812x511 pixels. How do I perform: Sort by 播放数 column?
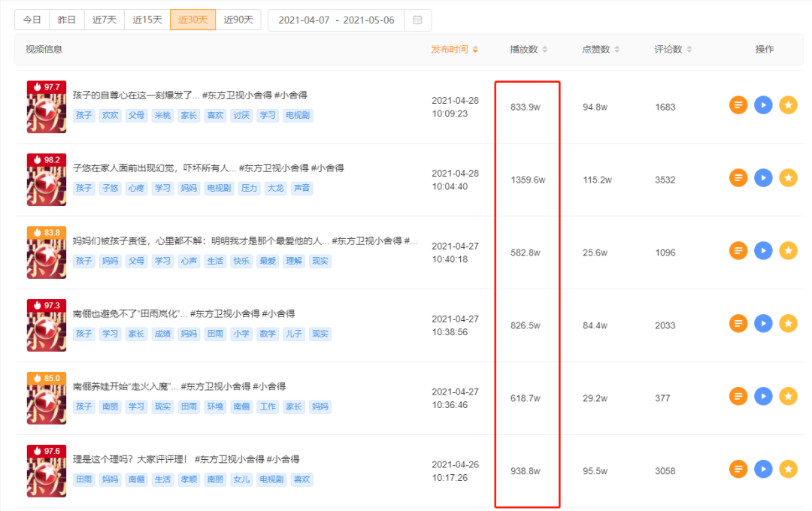tap(529, 49)
